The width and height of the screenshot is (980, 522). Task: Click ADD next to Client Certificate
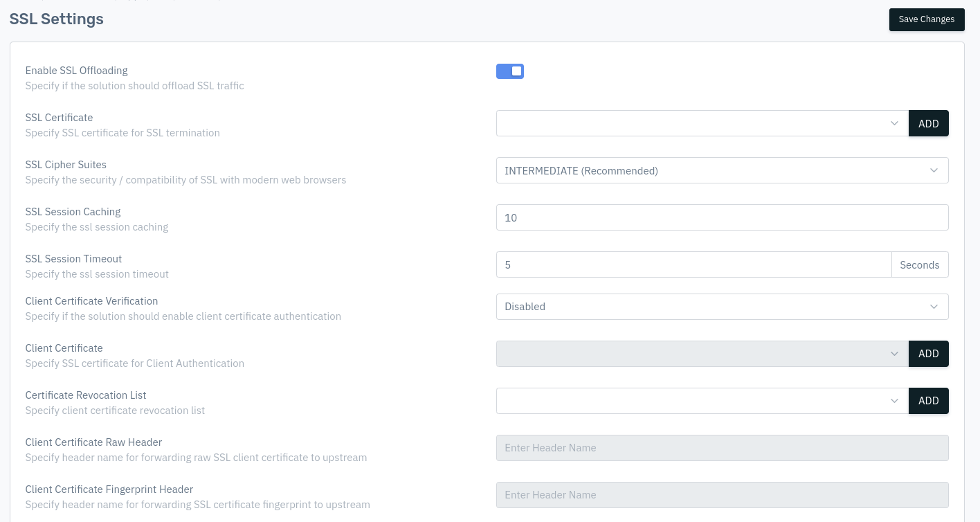tap(928, 354)
